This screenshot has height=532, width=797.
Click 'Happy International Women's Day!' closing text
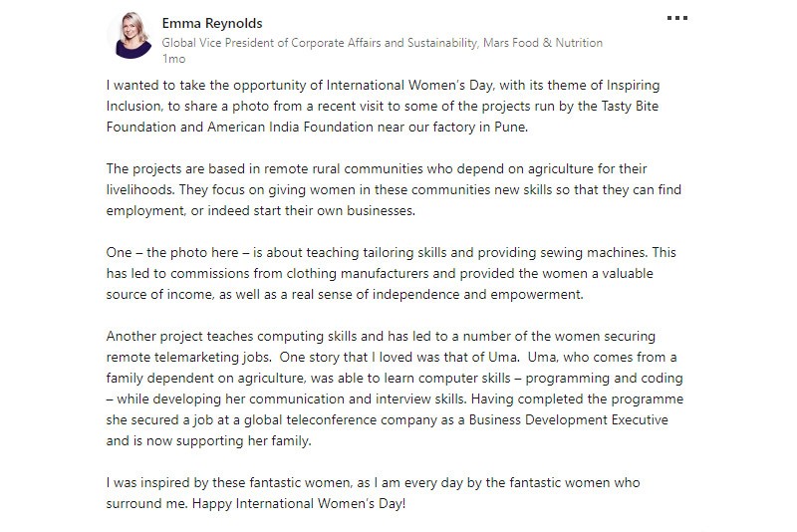[299, 503]
